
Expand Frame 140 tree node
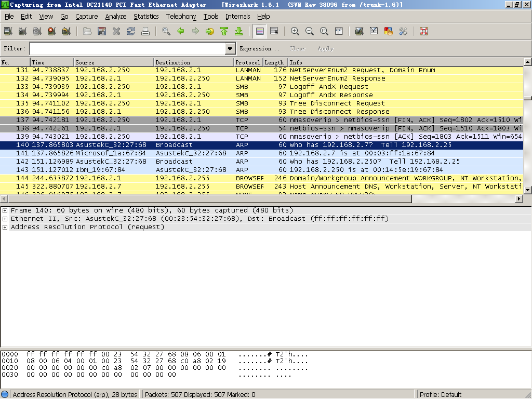[x=5, y=211]
